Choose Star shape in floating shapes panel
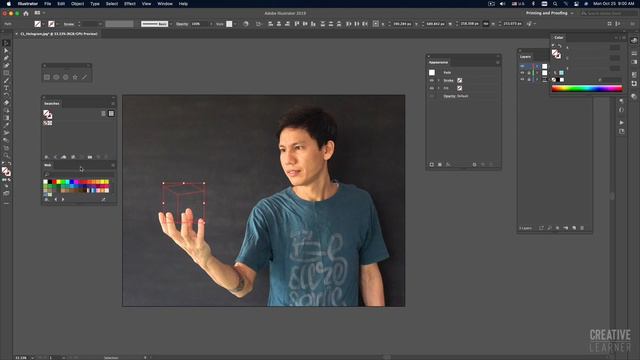640x360 pixels. click(75, 77)
